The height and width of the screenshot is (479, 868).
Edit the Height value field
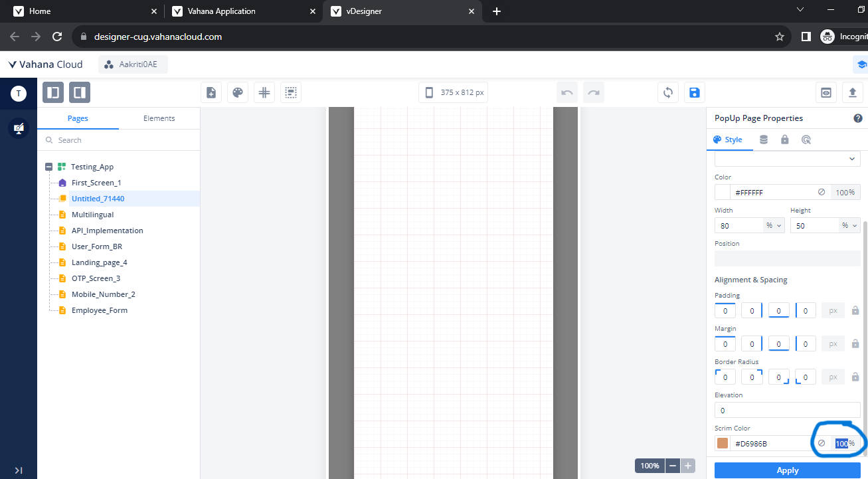pyautogui.click(x=815, y=225)
